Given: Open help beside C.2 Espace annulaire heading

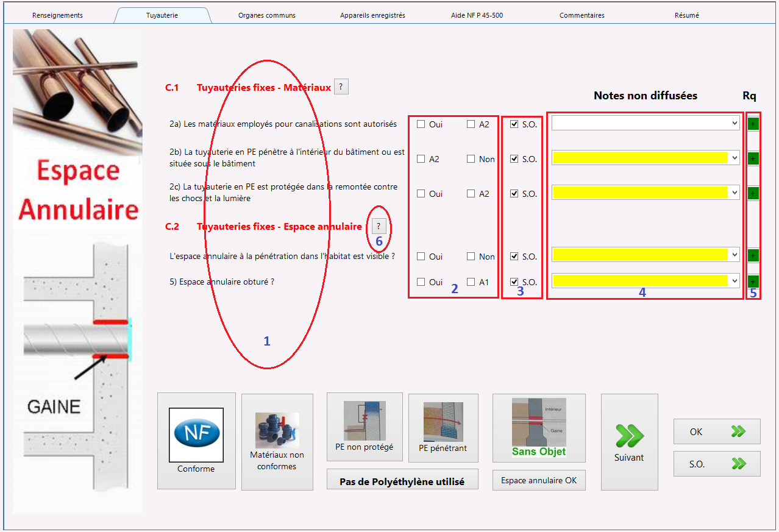Looking at the screenshot, I should click(x=379, y=226).
